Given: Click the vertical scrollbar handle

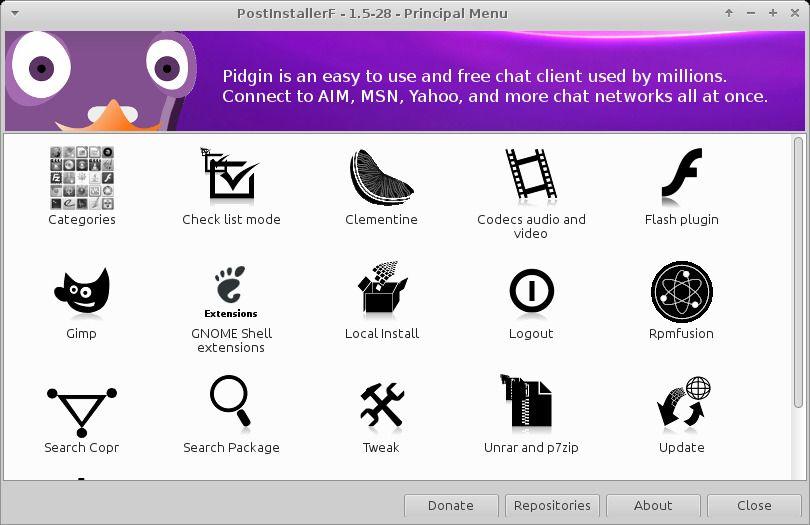Looking at the screenshot, I should tap(798, 272).
